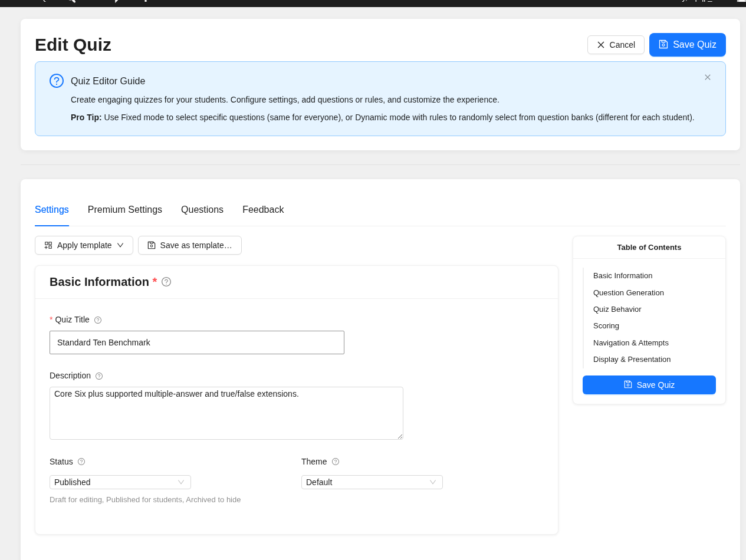Switch to the Premium Settings tab
The height and width of the screenshot is (560, 746).
point(125,210)
